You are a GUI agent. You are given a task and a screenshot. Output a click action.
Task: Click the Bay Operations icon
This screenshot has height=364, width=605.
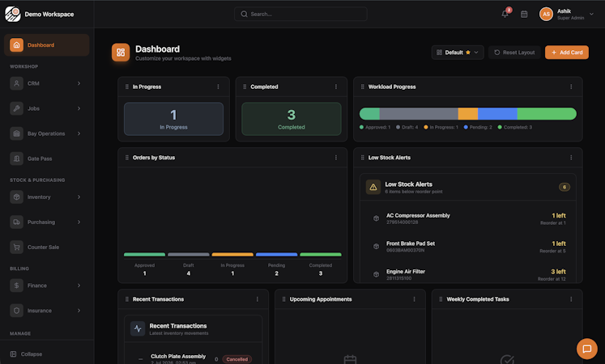click(16, 133)
